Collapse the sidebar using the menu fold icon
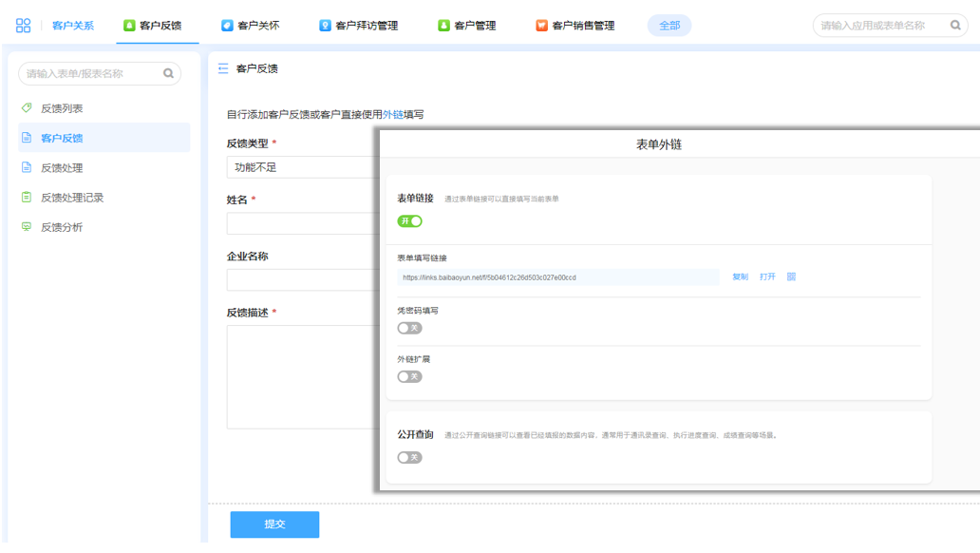Image resolution: width=980 pixels, height=553 pixels. pos(223,68)
